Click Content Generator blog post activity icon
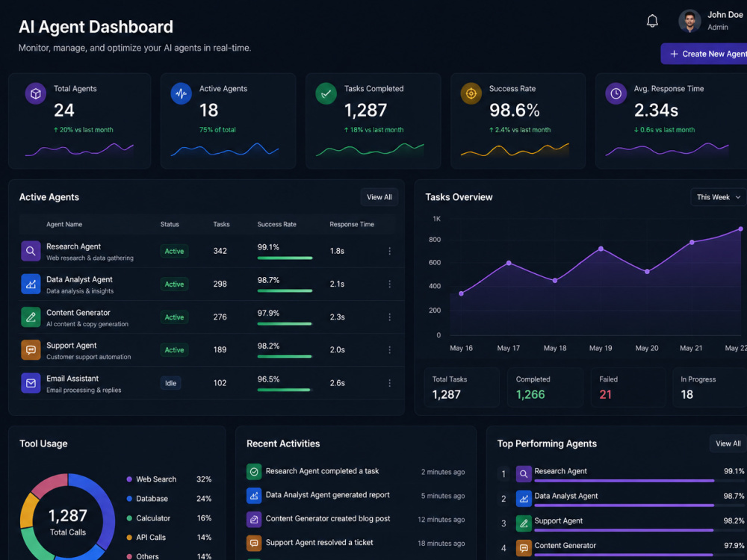Viewport: 747px width, 560px height. tap(254, 520)
